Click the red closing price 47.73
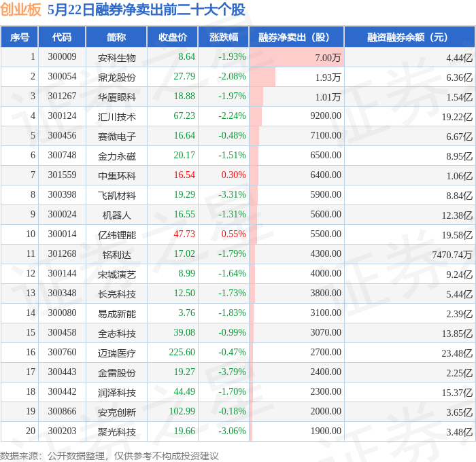The image size is (476, 462). 184,234
